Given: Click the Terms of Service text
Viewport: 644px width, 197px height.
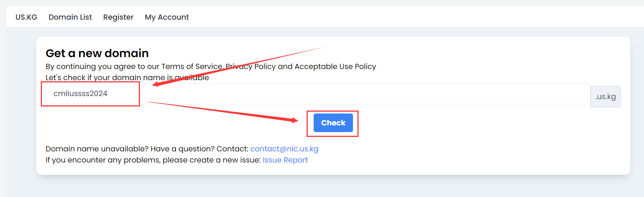Looking at the screenshot, I should pyautogui.click(x=192, y=66).
